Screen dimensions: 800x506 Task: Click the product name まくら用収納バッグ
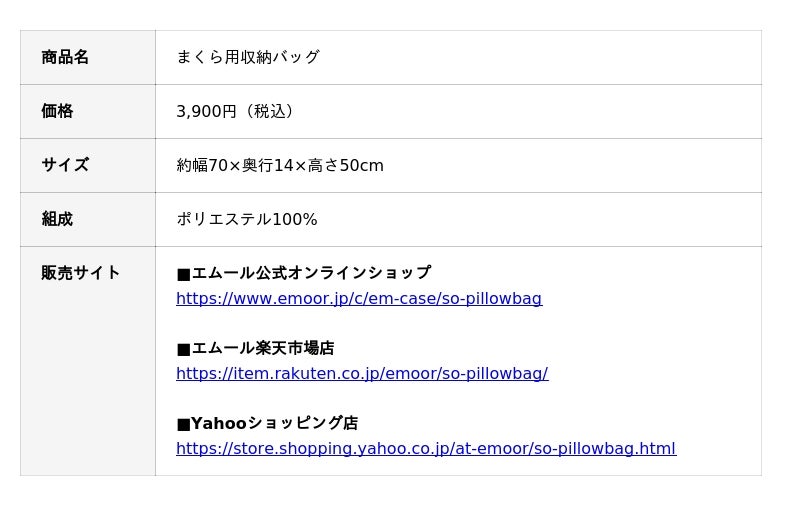point(248,57)
